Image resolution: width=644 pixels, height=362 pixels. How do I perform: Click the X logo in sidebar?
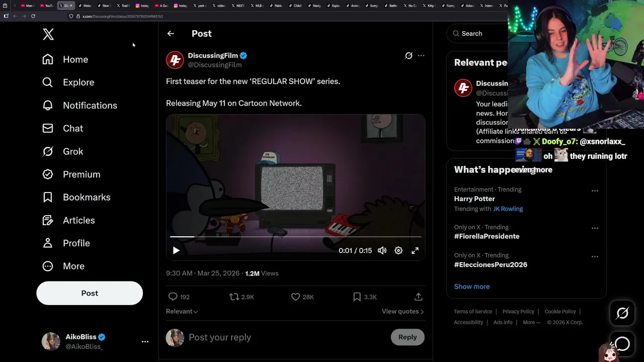tap(48, 34)
